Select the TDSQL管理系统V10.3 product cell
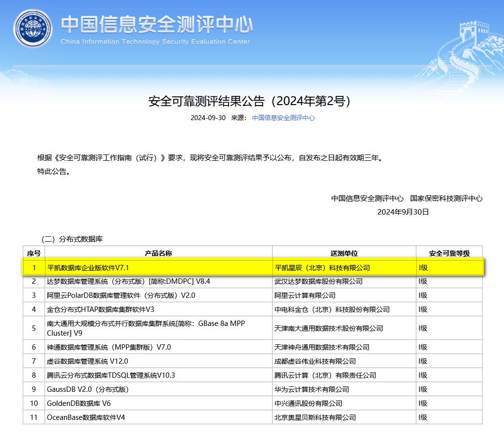This screenshot has height=432, width=504. pyautogui.click(x=158, y=375)
